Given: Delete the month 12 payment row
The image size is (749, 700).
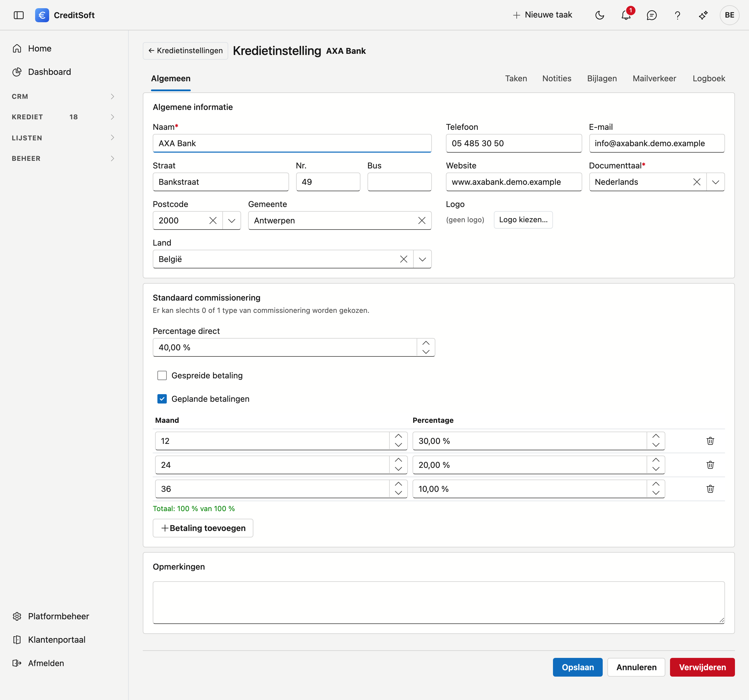Looking at the screenshot, I should [710, 441].
